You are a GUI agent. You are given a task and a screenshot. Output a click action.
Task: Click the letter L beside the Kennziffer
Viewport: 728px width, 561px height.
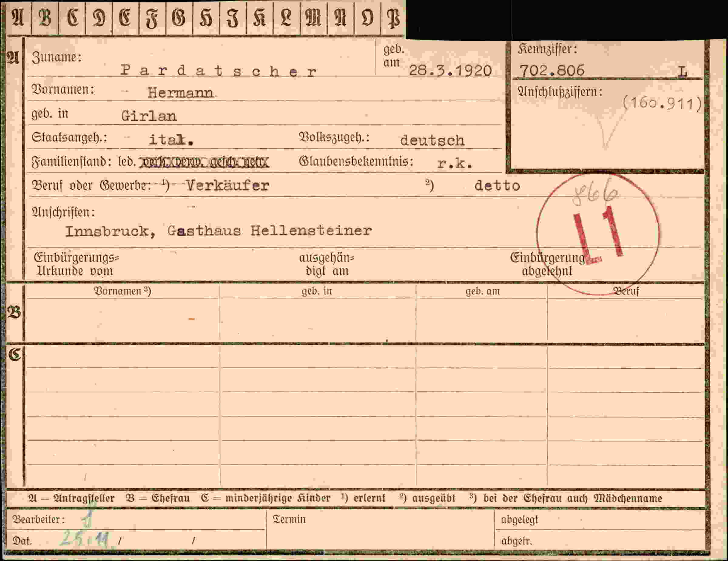(x=683, y=71)
